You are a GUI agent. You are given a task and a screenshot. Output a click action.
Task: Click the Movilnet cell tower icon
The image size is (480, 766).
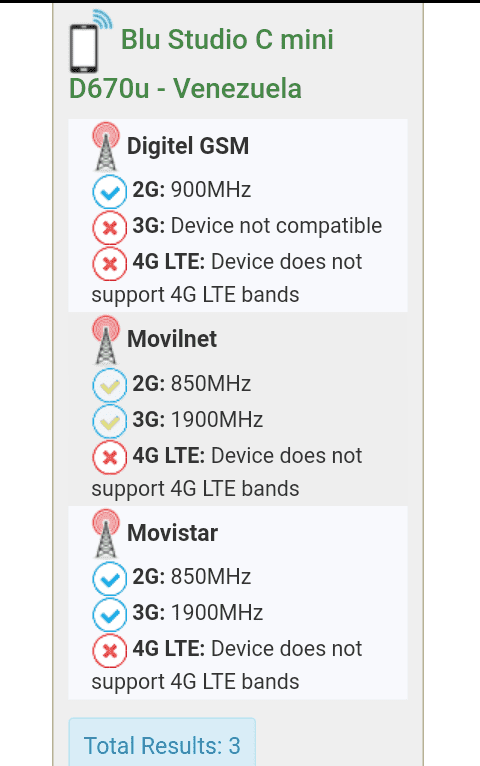[x=106, y=340]
